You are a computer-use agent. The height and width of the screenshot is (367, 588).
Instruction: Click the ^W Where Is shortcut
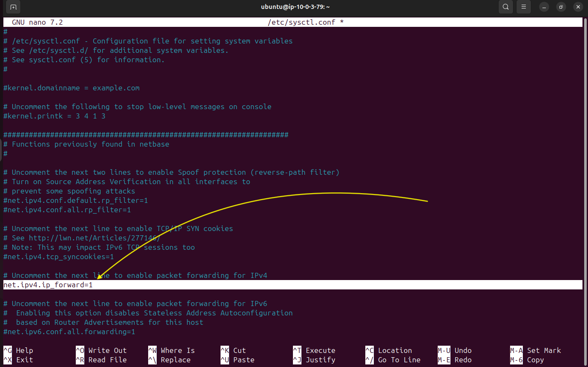point(171,350)
